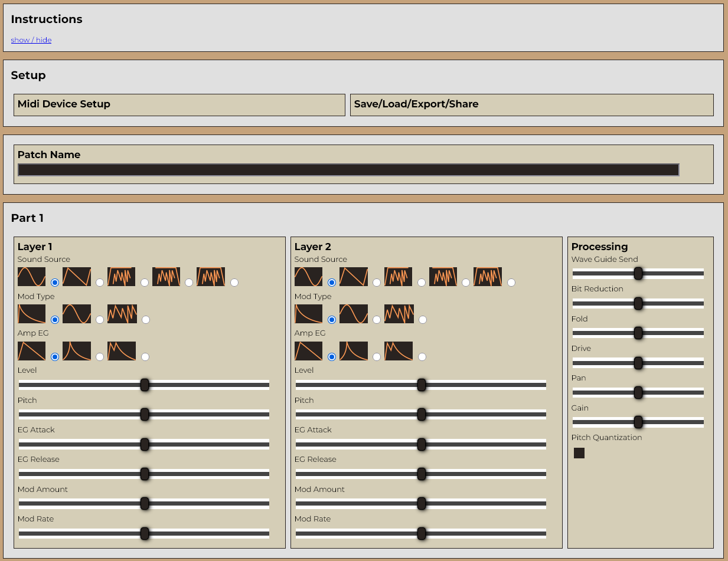This screenshot has width=728, height=561.
Task: Enable Layer 2 third Amp EG radio button
Action: coord(422,357)
